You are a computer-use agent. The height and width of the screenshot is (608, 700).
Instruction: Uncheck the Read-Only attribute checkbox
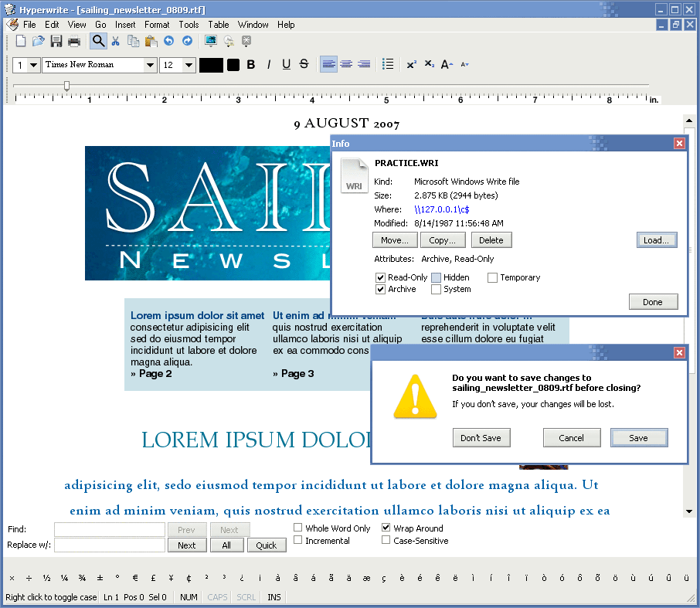[380, 277]
